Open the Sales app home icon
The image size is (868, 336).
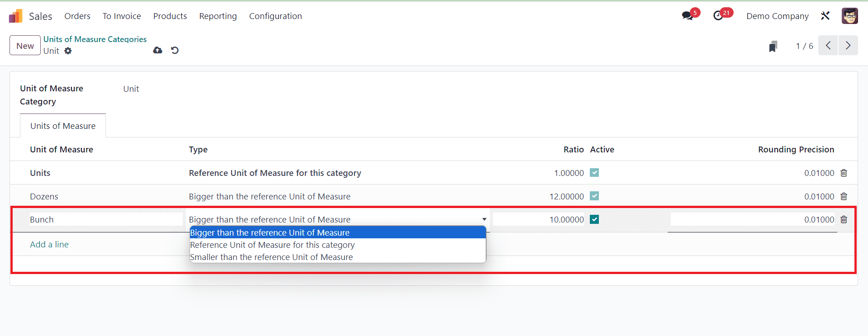click(x=15, y=16)
